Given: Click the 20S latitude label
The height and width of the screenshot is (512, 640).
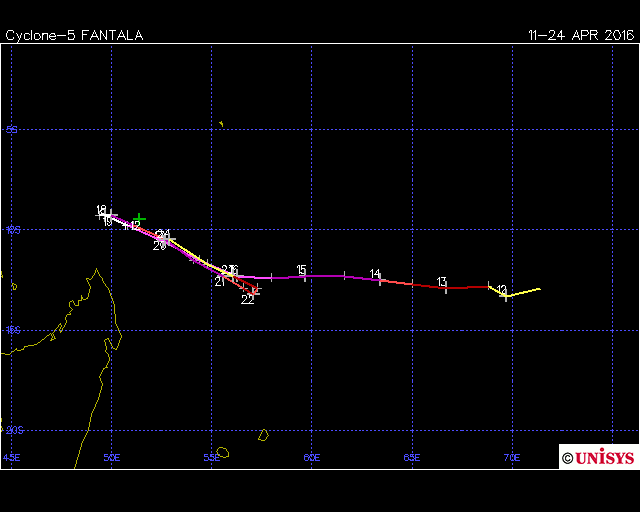Looking at the screenshot, I should point(12,430).
